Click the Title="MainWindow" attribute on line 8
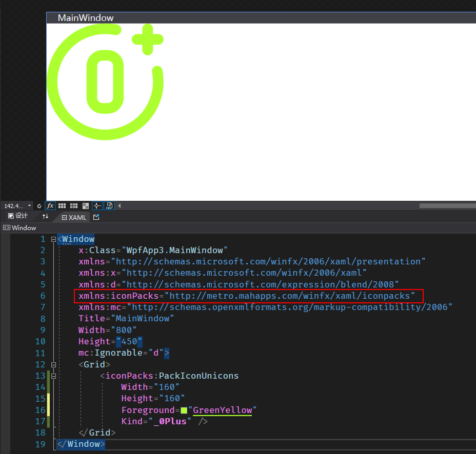The width and height of the screenshot is (476, 454). 126,318
